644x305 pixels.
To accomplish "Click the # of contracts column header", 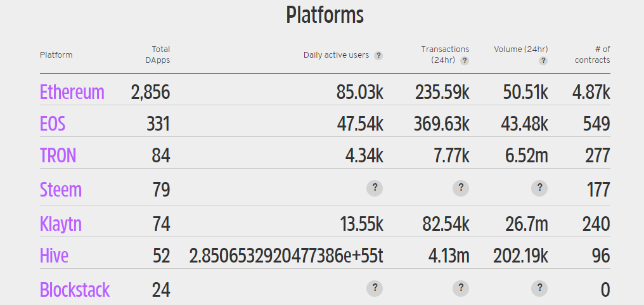I will tap(593, 55).
